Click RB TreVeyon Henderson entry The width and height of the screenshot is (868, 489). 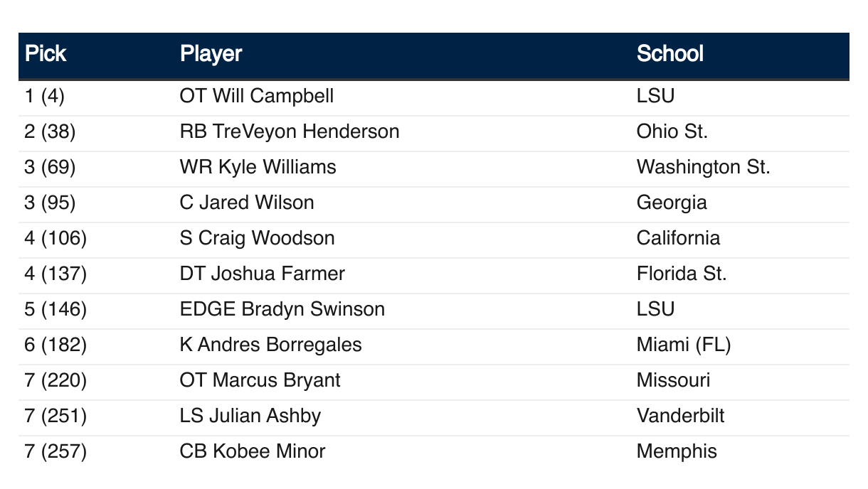pyautogui.click(x=290, y=131)
